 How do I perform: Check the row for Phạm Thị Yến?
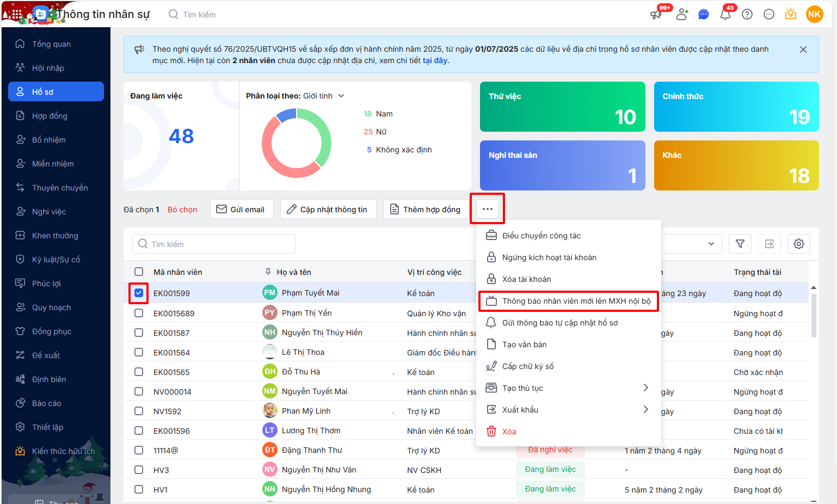[139, 314]
